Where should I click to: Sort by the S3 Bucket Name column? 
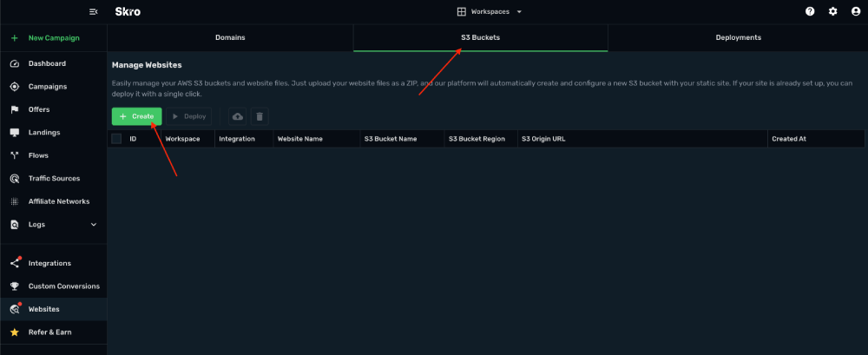pos(391,139)
